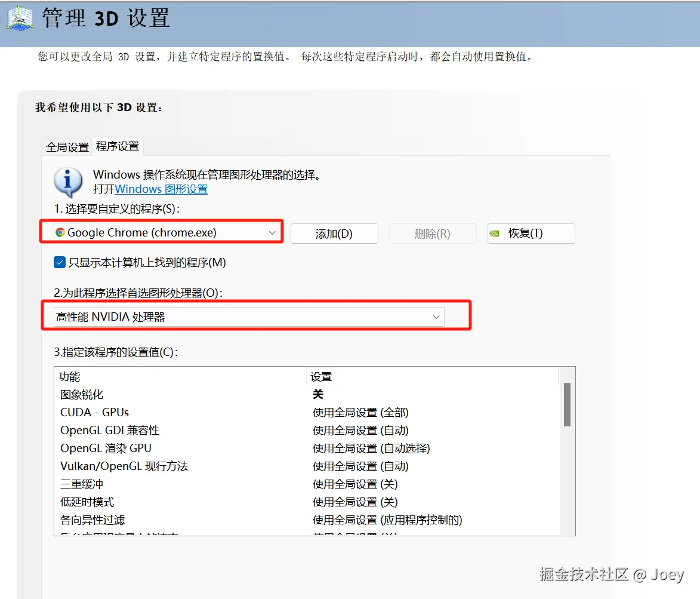Click the blue information icon
Screen dimensions: 700x599
[68, 182]
